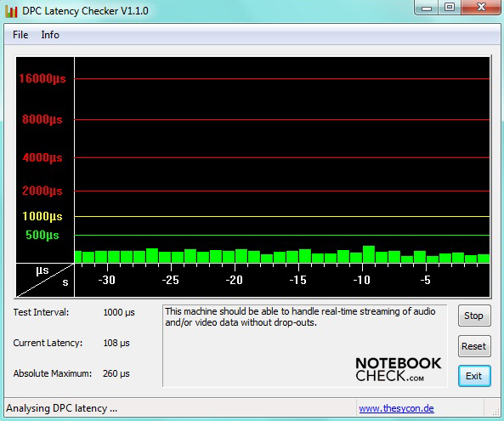The height and width of the screenshot is (421, 504).
Task: Minimize the DPC Latency Checker window
Action: (427, 8)
